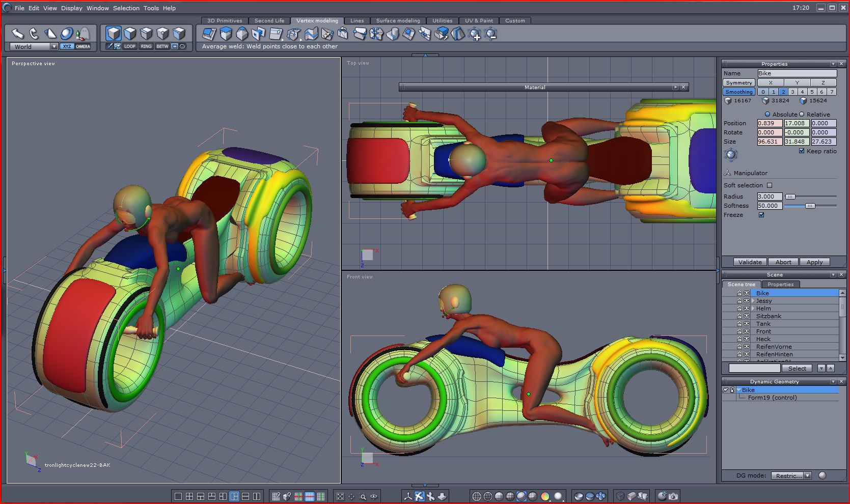Click the RING selection tool

pyautogui.click(x=146, y=46)
